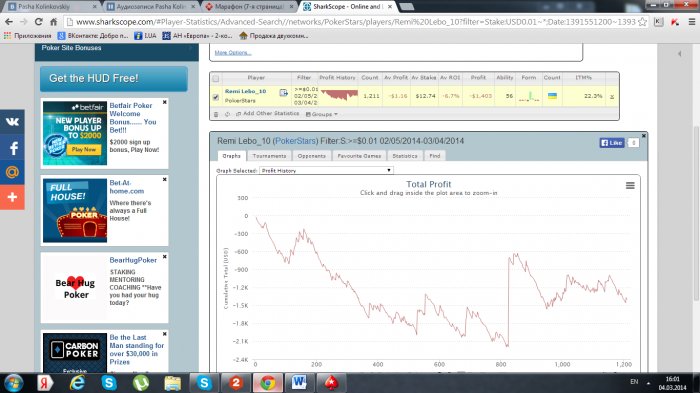Screen dimensions: 700x393
Task: Click the Facebook Like button
Action: (612, 142)
